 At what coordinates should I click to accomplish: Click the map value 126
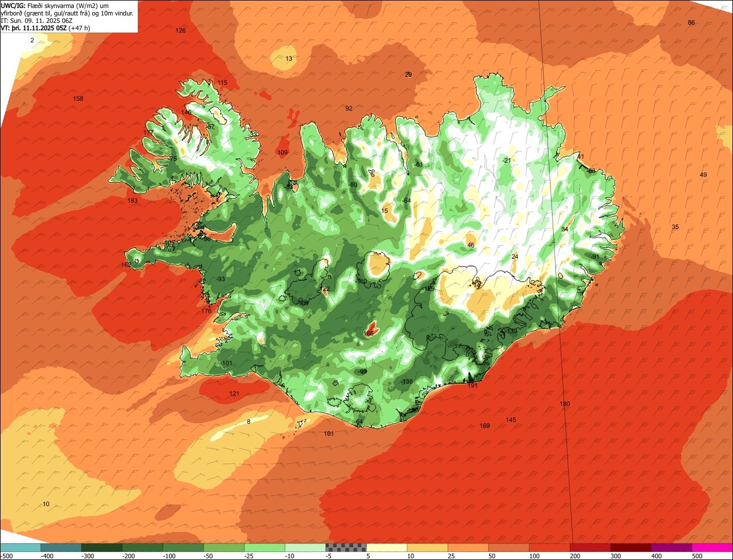[x=180, y=30]
